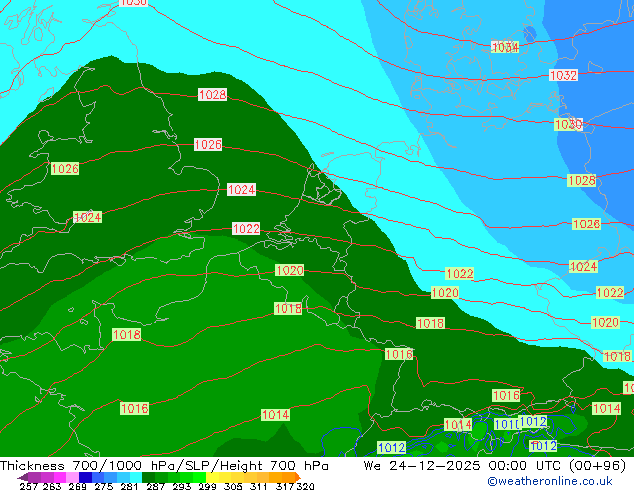Click the 1024 label over southwest England
Viewport: 634px width, 490px height.
[x=87, y=217]
